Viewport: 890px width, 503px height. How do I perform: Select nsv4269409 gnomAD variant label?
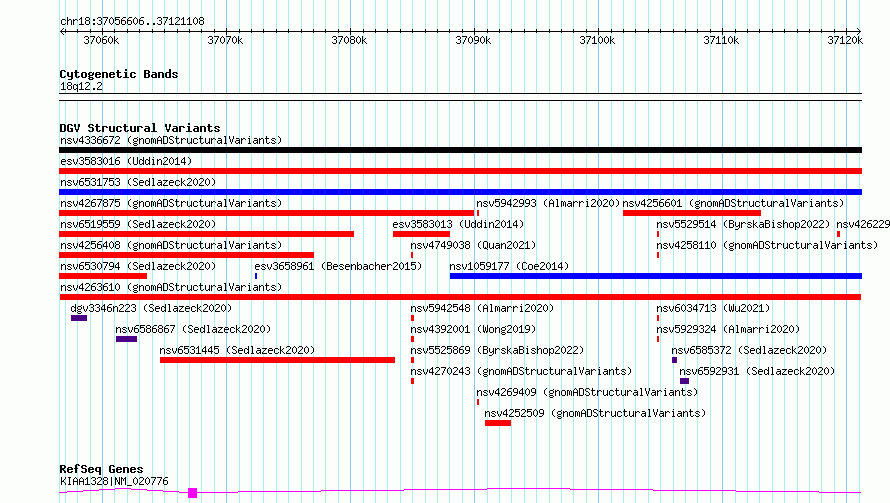coord(587,392)
